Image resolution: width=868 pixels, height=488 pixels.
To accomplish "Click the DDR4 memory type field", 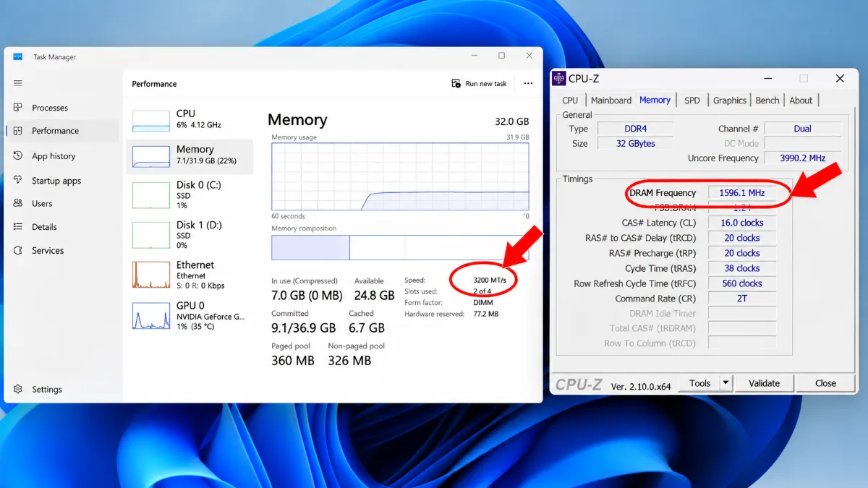I will pos(635,129).
